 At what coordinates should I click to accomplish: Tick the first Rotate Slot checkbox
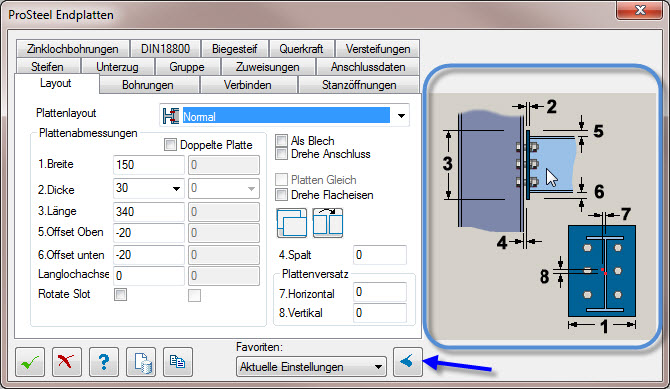(120, 294)
